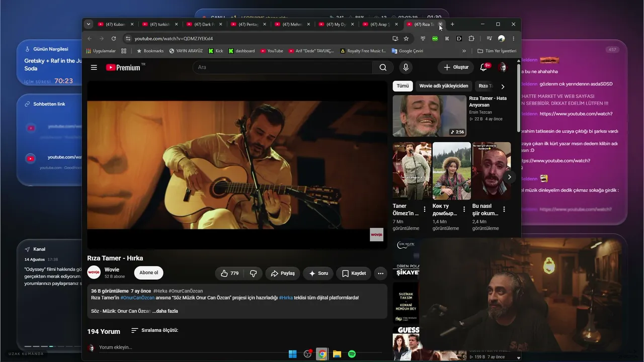Open Rıza Tamer - Hata Arıyorsan thumbnail
Image resolution: width=644 pixels, height=362 pixels.
coord(430,116)
